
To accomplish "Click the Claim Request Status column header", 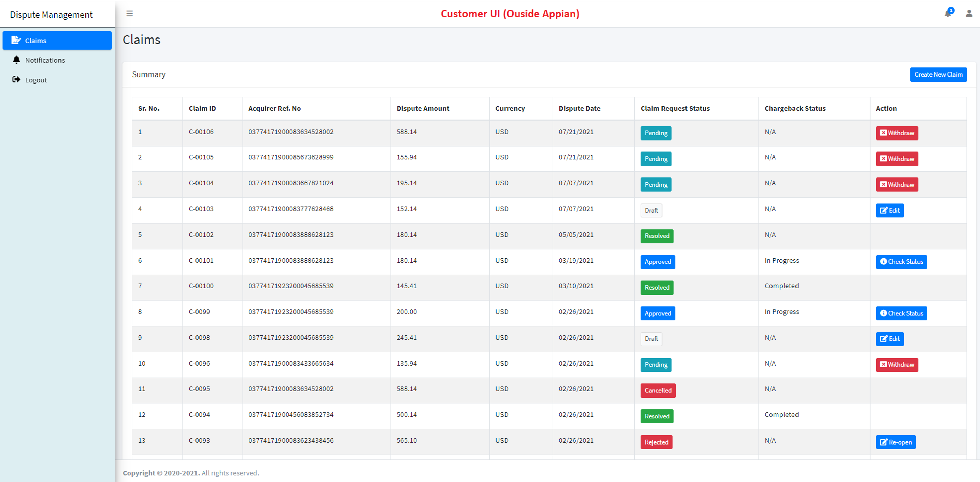I will 675,108.
